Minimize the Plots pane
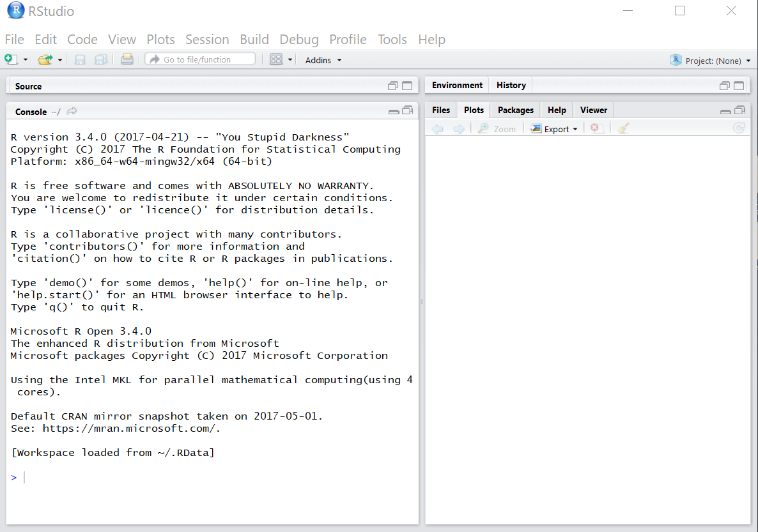This screenshot has width=758, height=532. pyautogui.click(x=725, y=112)
